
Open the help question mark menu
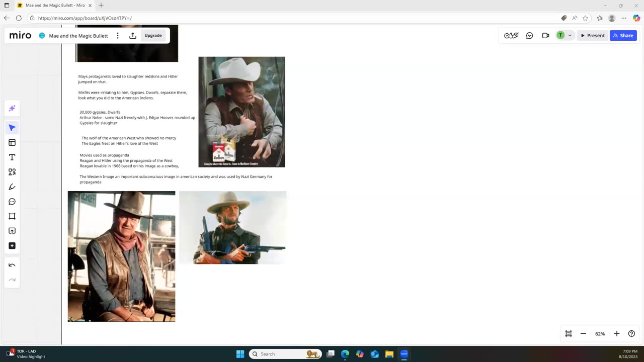pyautogui.click(x=631, y=334)
